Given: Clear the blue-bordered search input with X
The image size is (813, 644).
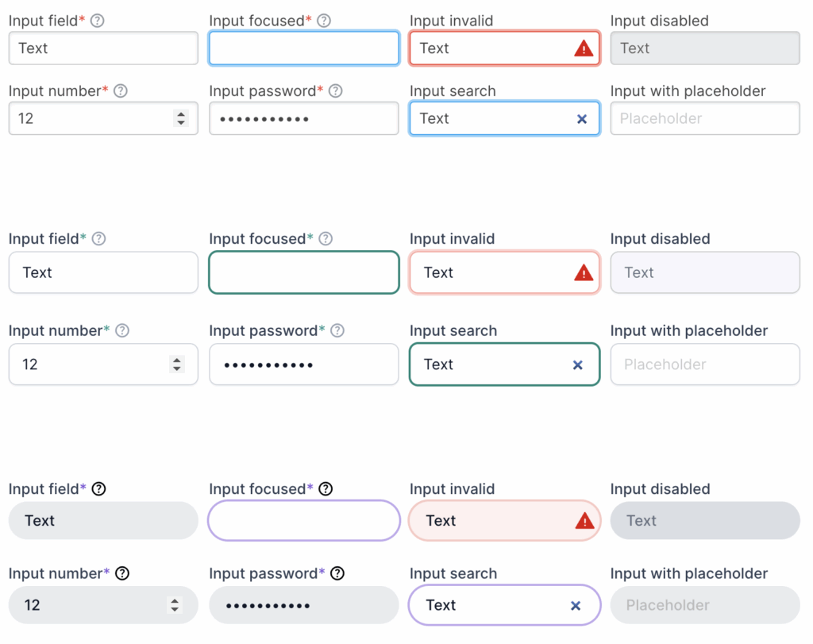Looking at the screenshot, I should click(582, 119).
